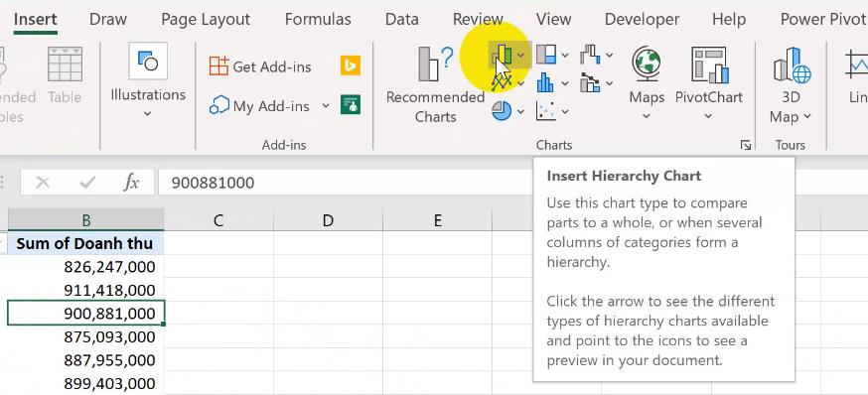Open the Formulas tab
This screenshot has width=868, height=395.
318,20
